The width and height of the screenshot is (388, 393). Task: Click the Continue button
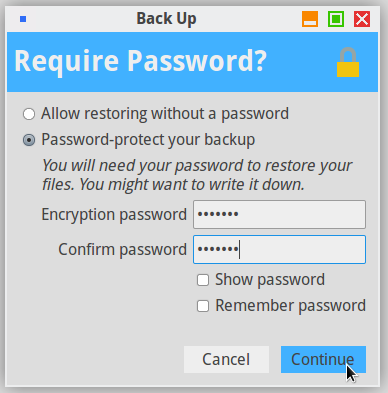pyautogui.click(x=323, y=359)
